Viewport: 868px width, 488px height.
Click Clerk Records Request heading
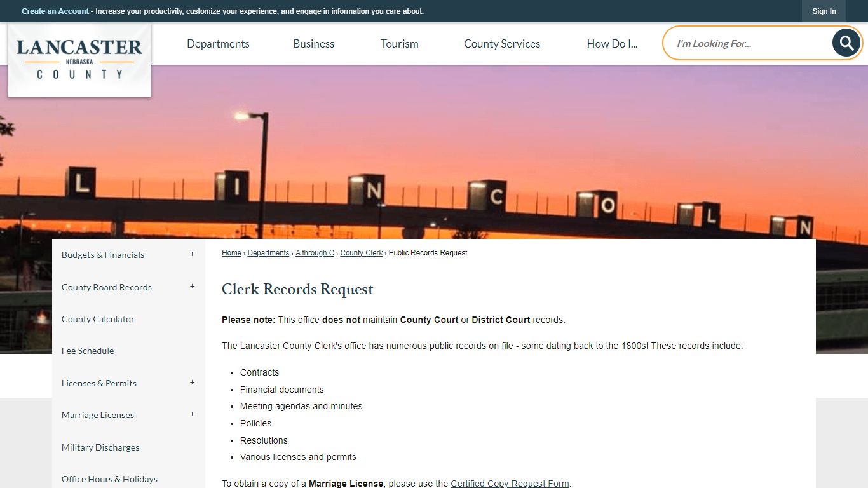click(297, 289)
